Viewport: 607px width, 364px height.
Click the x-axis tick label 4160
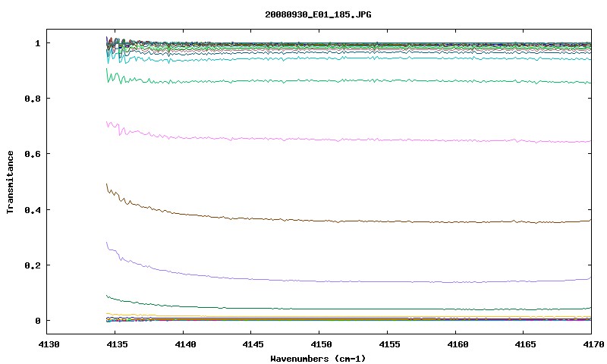click(x=458, y=344)
